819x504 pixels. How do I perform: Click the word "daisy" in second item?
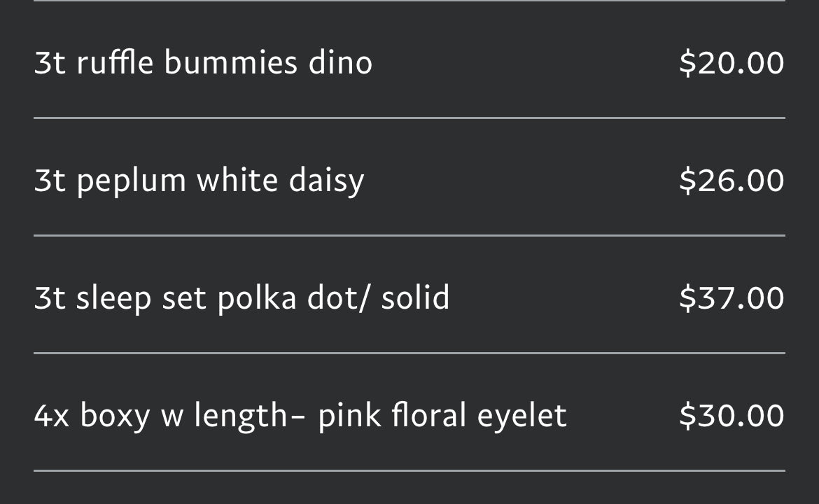pyautogui.click(x=326, y=181)
